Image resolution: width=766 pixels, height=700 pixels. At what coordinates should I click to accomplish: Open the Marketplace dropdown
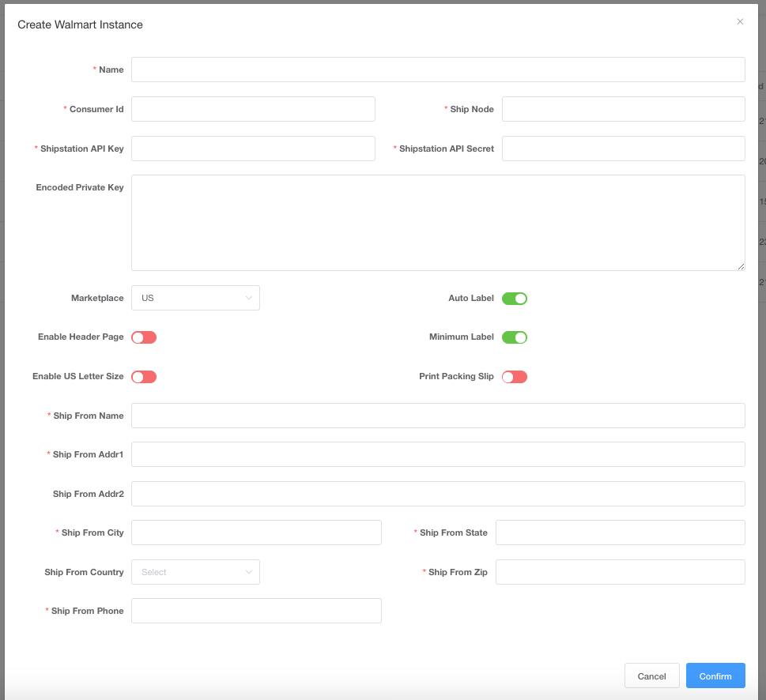[195, 298]
